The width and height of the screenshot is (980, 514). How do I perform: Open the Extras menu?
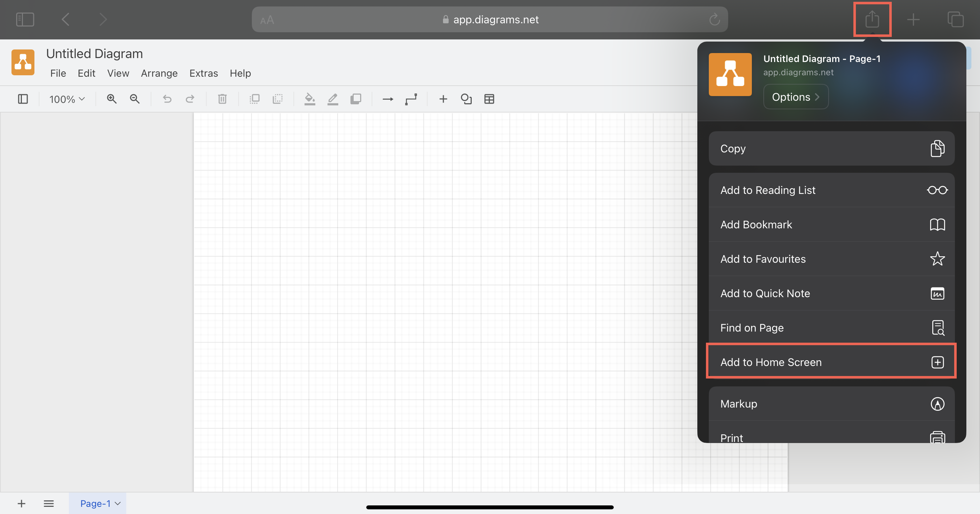(x=203, y=73)
